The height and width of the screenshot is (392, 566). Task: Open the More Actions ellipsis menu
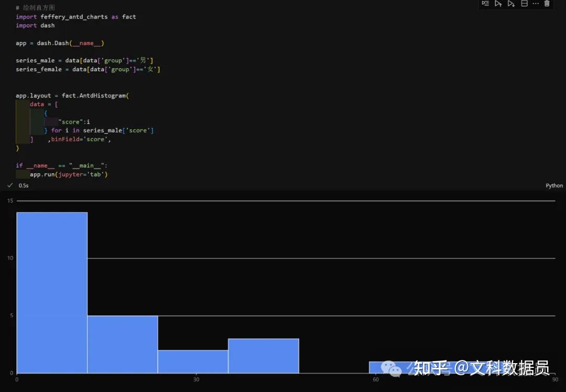coord(536,4)
